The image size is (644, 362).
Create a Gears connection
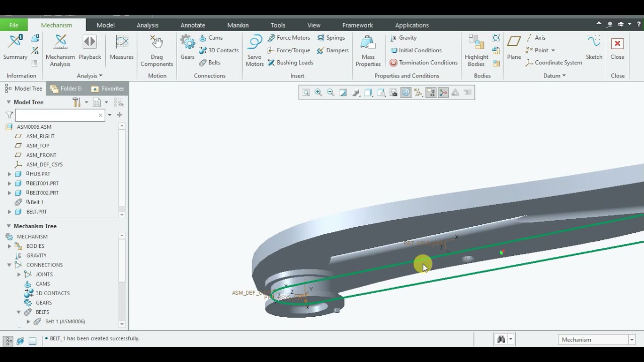(x=188, y=47)
